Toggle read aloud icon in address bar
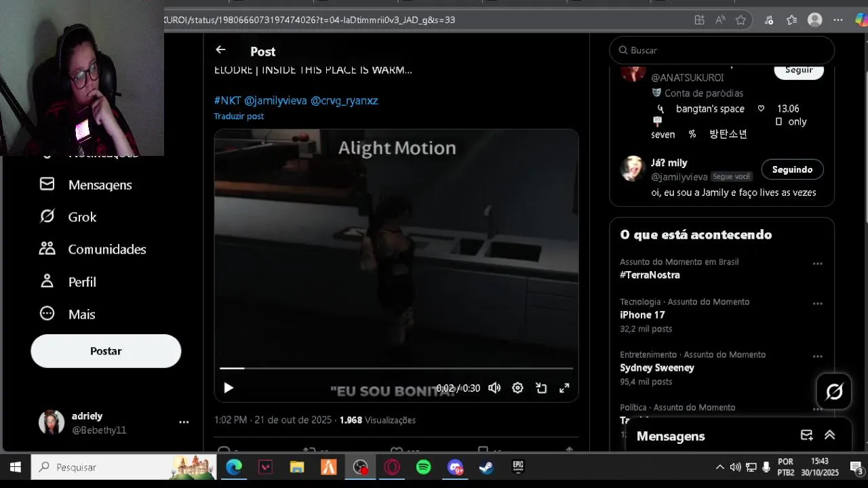This screenshot has height=488, width=868. (720, 20)
